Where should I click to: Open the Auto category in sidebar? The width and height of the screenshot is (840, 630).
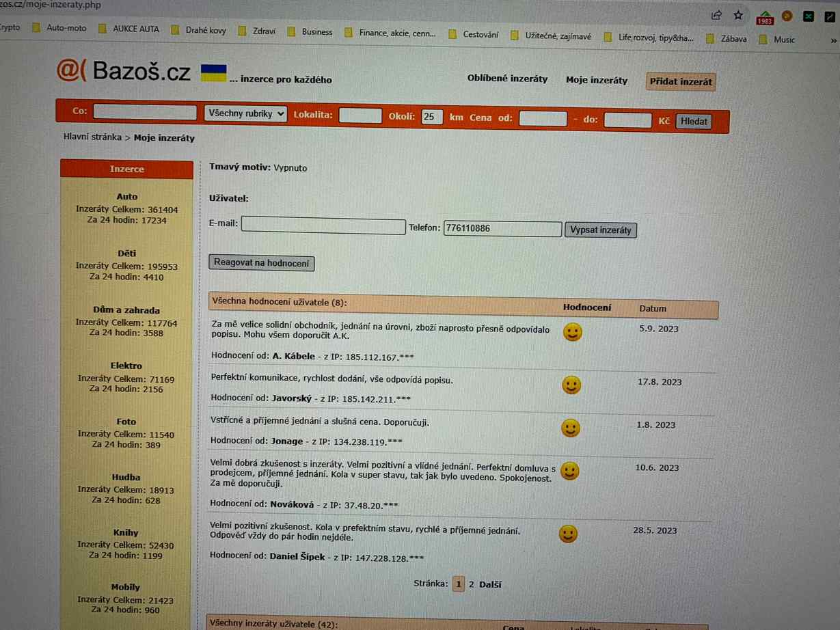pos(126,197)
